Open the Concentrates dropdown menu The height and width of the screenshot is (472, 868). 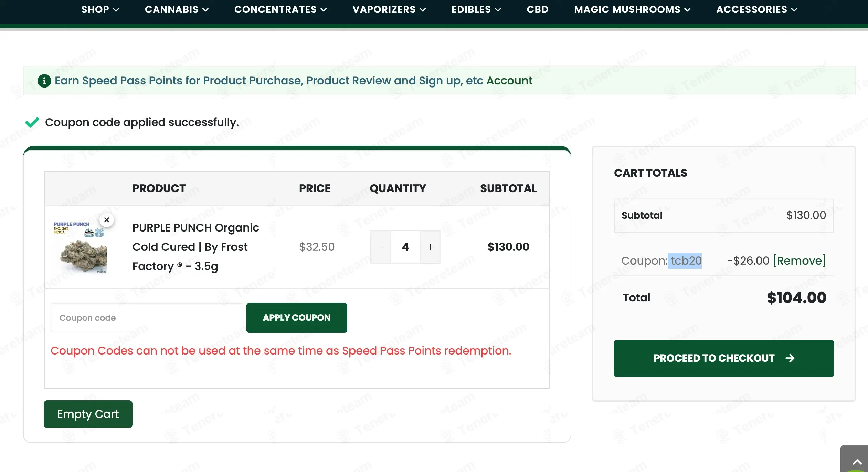[x=280, y=9]
